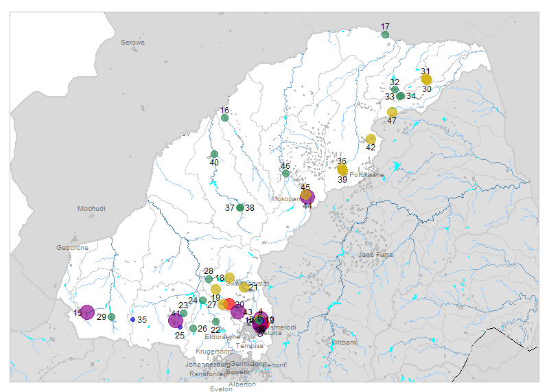Click the green marker below label 32
The height and width of the screenshot is (392, 549).
[395, 89]
